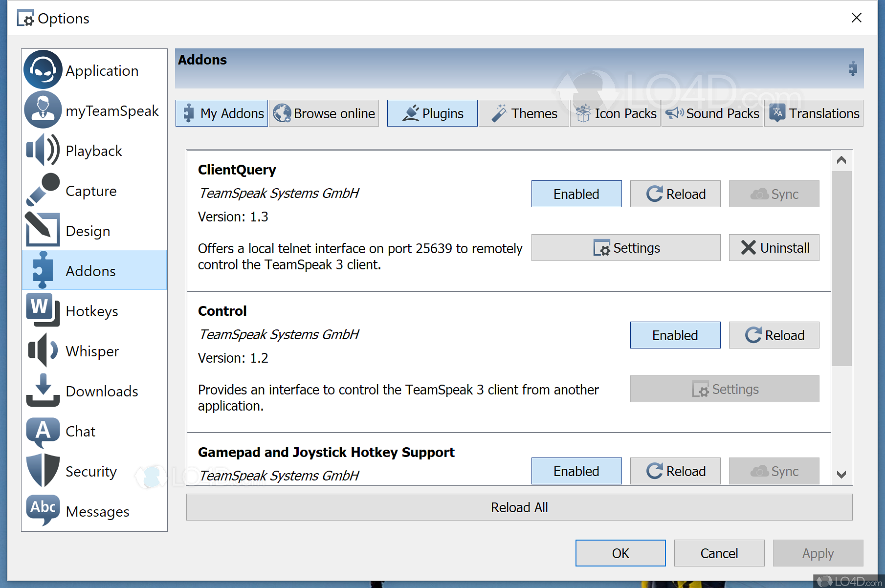Open the Sound Packs tab
This screenshot has height=588, width=885.
712,113
